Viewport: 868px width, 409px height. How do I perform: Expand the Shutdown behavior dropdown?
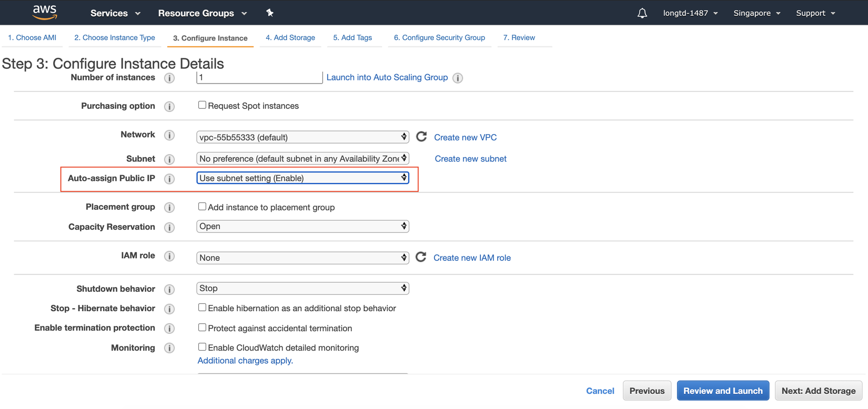point(302,288)
